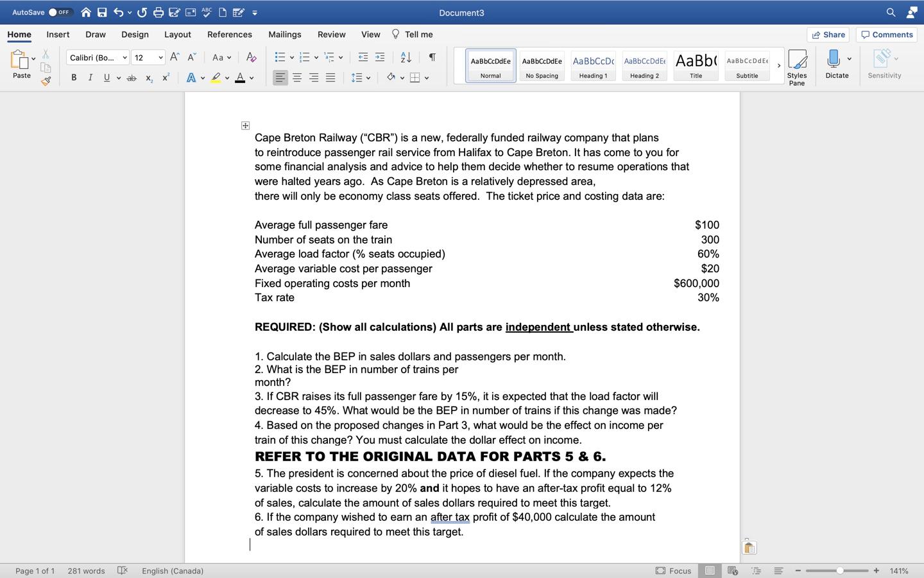The image size is (924, 578).
Task: Enable Focus mode in the status bar
Action: (673, 570)
